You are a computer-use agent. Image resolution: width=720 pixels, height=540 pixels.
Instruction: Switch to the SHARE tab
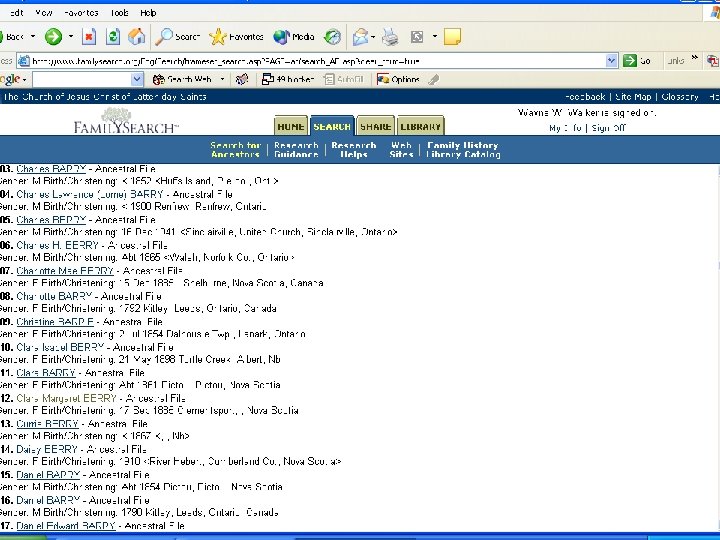[x=375, y=126]
